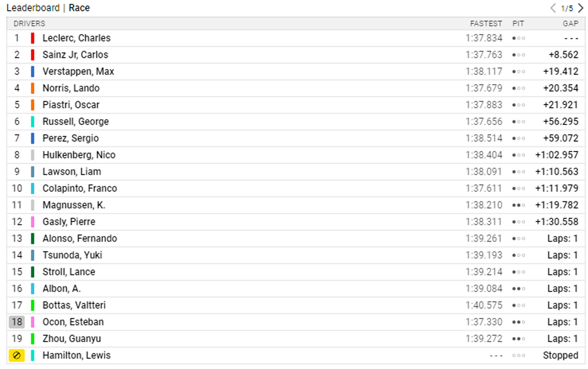Click pink team color bar by Gasly
This screenshot has height=369, width=588.
[x=33, y=222]
